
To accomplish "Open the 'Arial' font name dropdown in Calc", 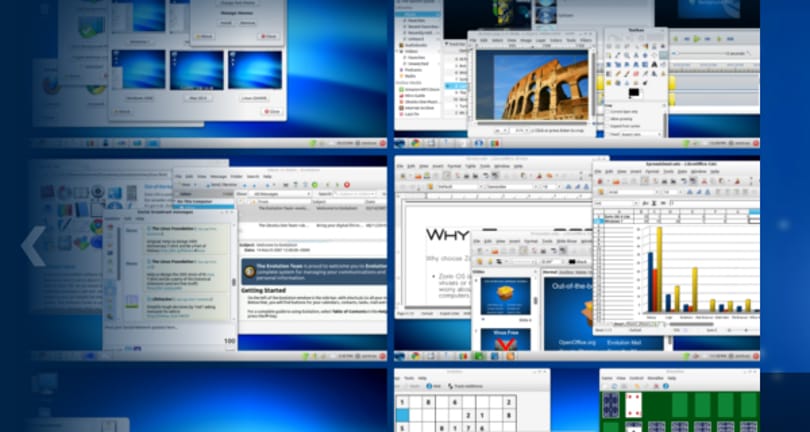I will [632, 192].
